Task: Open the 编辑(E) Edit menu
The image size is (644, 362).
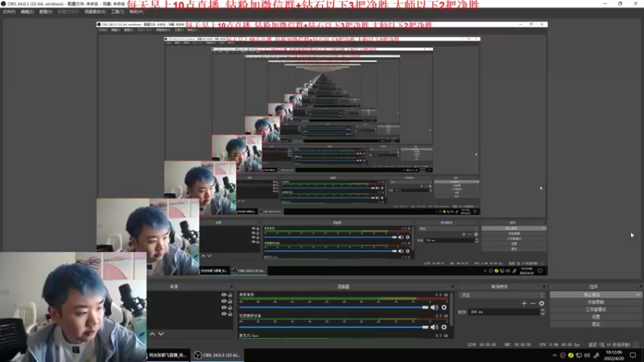Action: 27,12
